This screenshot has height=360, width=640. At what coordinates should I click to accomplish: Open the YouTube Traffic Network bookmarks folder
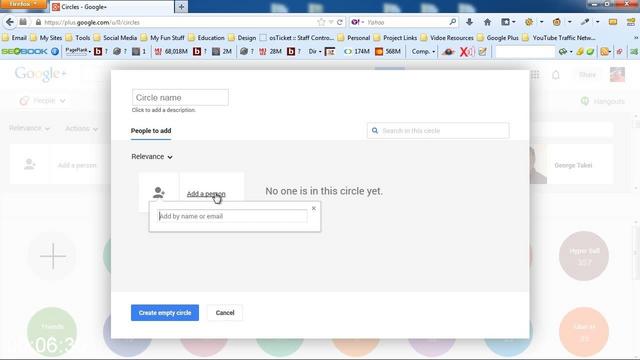tap(558, 38)
